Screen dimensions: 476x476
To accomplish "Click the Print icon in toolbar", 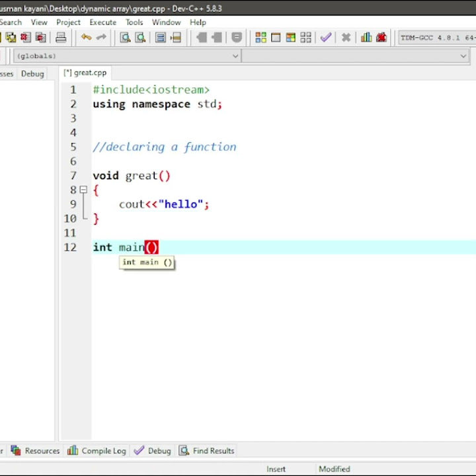I will click(x=61, y=38).
